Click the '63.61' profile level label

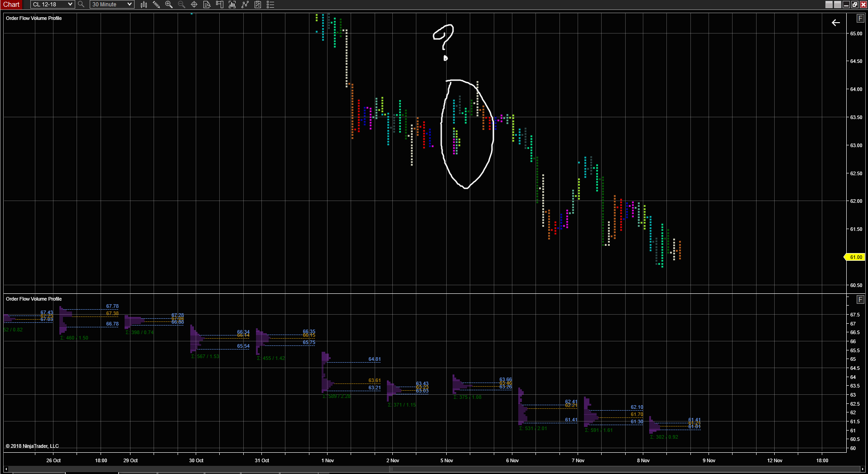(x=375, y=380)
